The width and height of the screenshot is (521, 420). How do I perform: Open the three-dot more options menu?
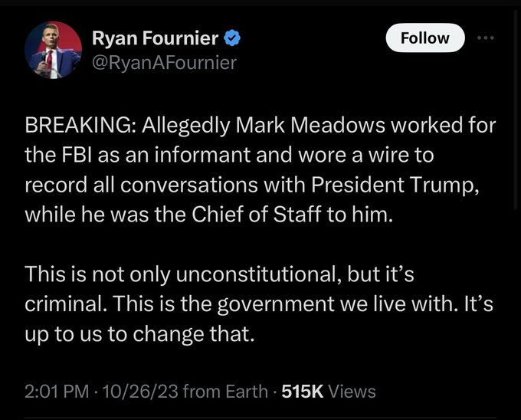486,38
